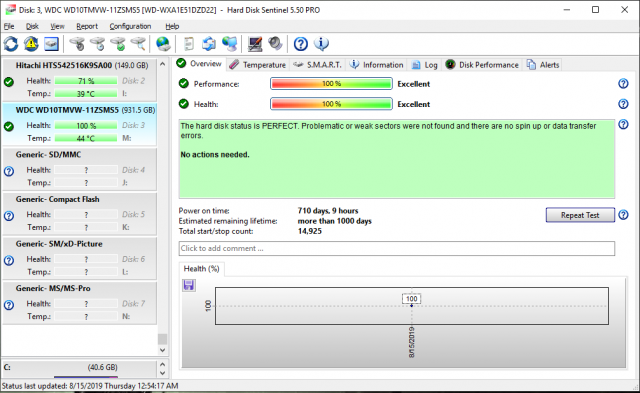Select Generic- MS/MS-Pro disk entry
This screenshot has height=393, width=640.
point(80,302)
